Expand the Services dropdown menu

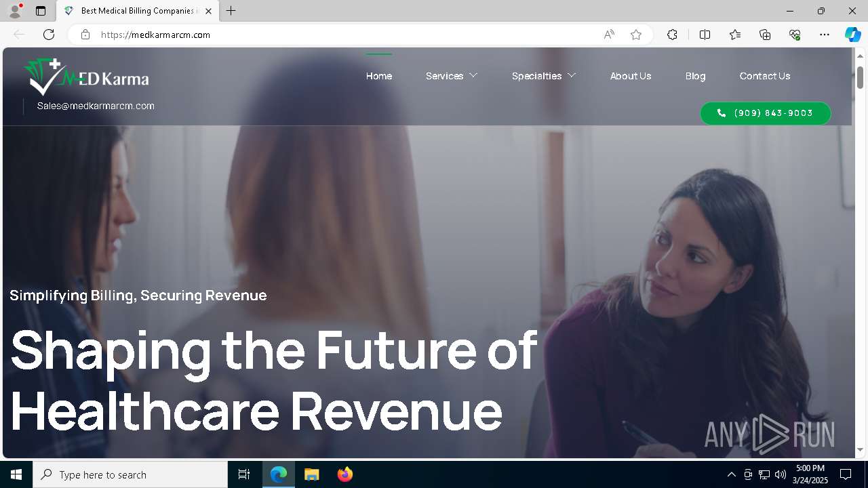click(452, 76)
